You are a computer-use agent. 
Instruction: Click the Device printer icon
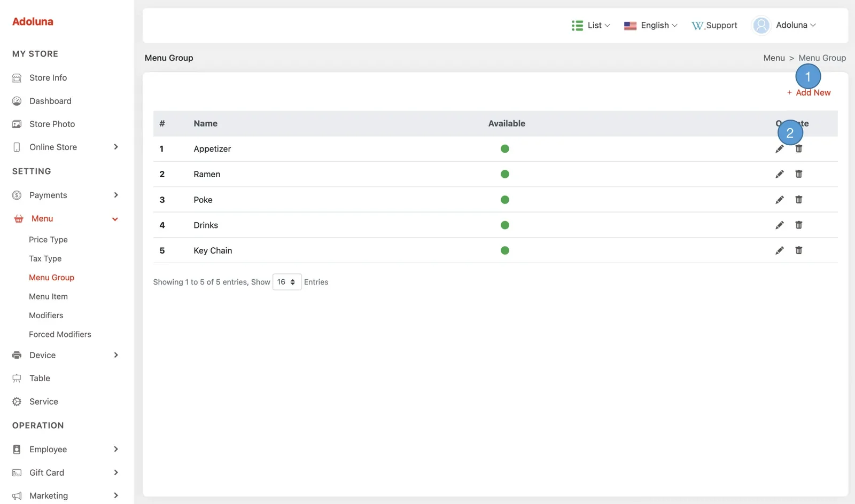17,355
